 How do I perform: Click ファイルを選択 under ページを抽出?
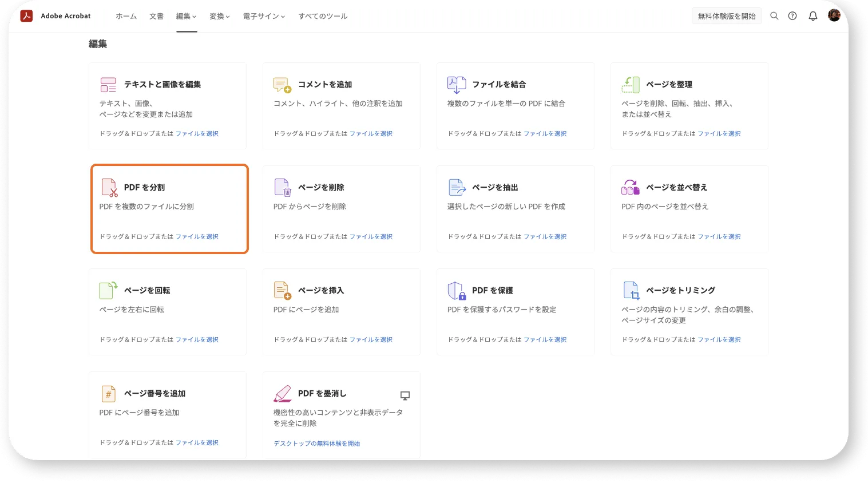tap(545, 236)
